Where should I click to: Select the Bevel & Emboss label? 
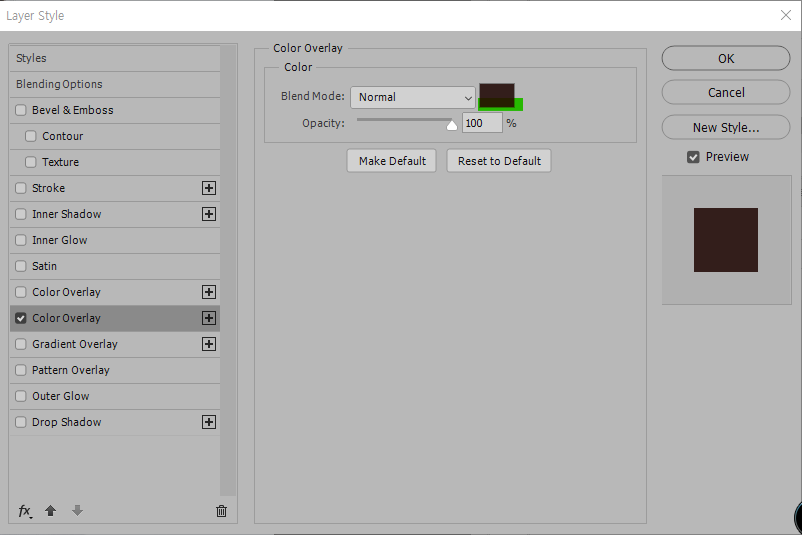tap(73, 110)
